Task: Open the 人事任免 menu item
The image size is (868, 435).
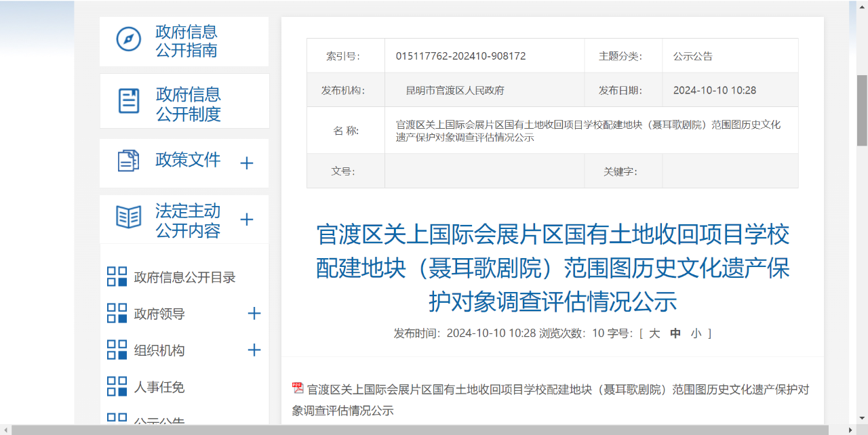Action: (159, 387)
